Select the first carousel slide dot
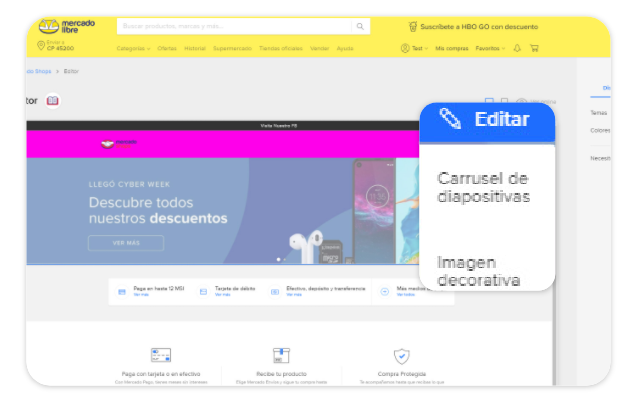This screenshot has height=402, width=637. (x=278, y=259)
